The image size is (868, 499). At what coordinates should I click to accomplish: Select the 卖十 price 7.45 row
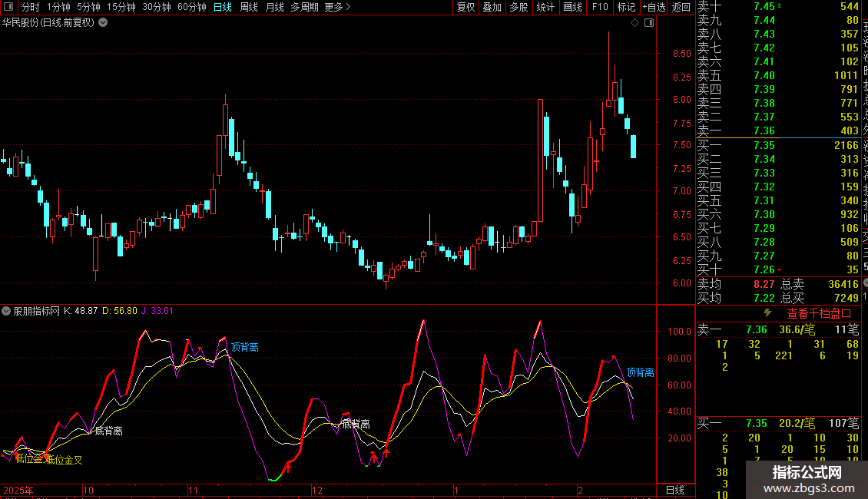coord(778,7)
